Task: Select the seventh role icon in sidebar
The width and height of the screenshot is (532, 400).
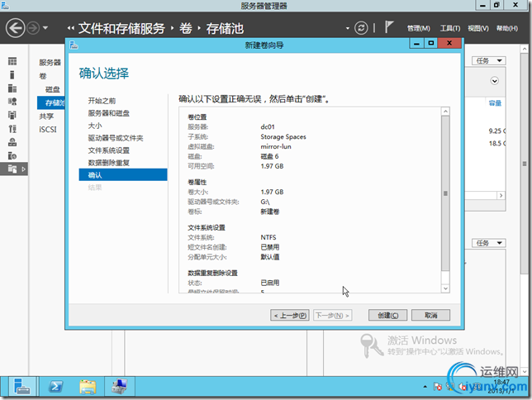Action: (12, 142)
